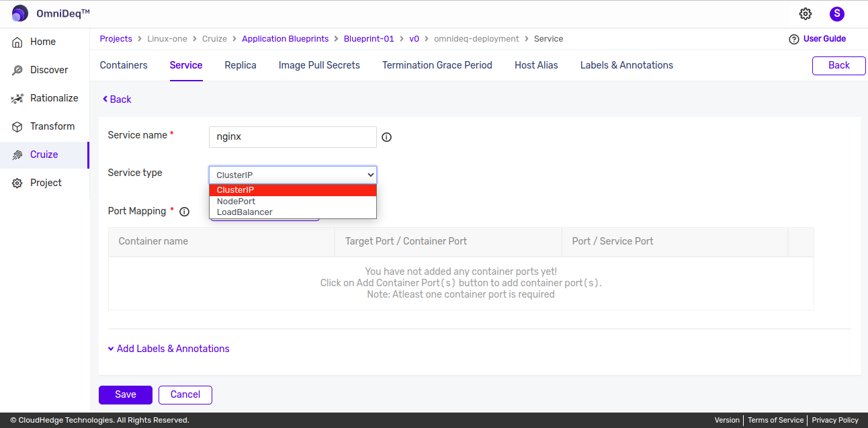Open the User Guide link

coord(824,39)
